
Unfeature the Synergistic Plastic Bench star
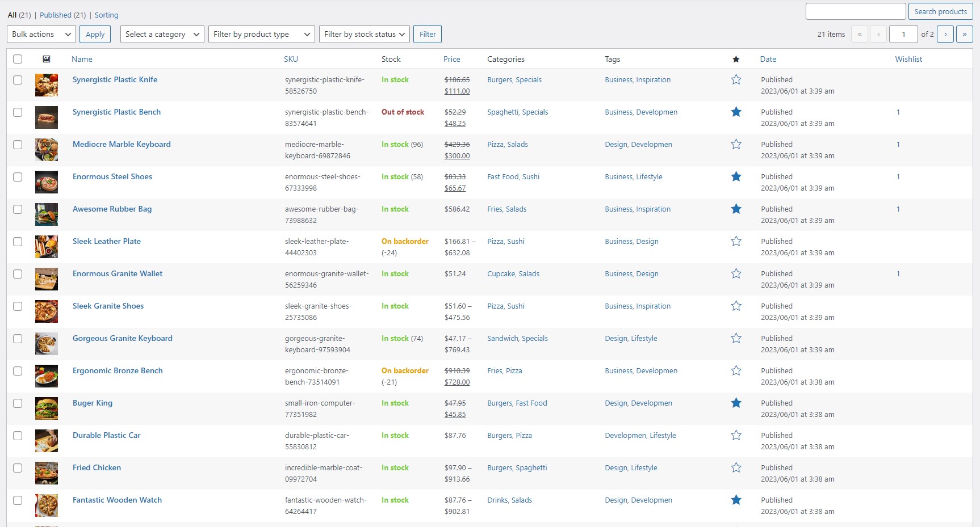[x=736, y=112]
